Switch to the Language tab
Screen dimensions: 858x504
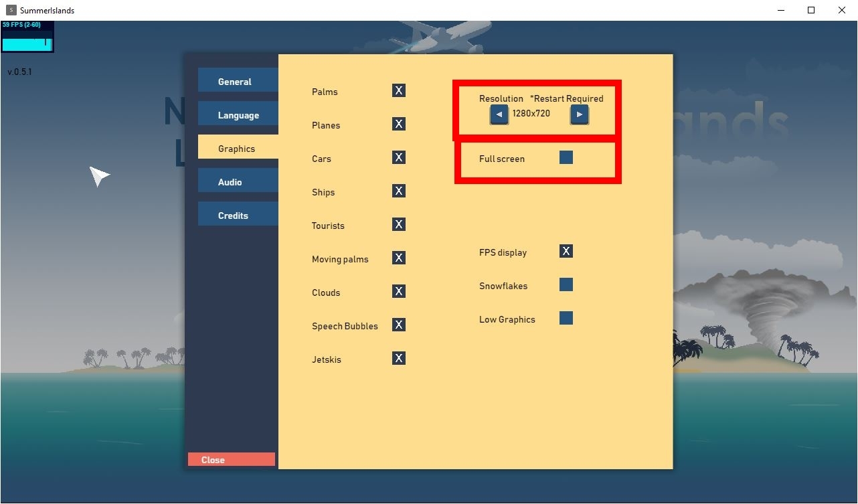point(238,114)
